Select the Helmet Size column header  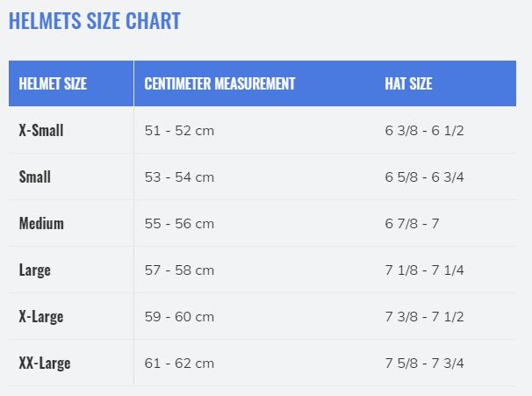click(x=53, y=83)
